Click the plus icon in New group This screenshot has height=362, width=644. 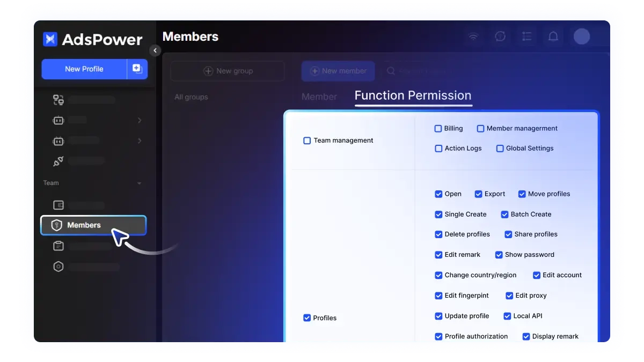208,71
